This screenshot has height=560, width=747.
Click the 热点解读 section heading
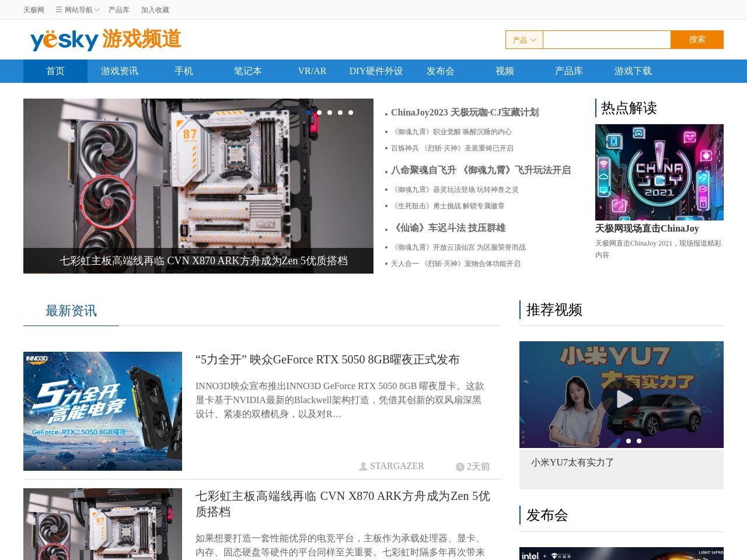click(629, 108)
